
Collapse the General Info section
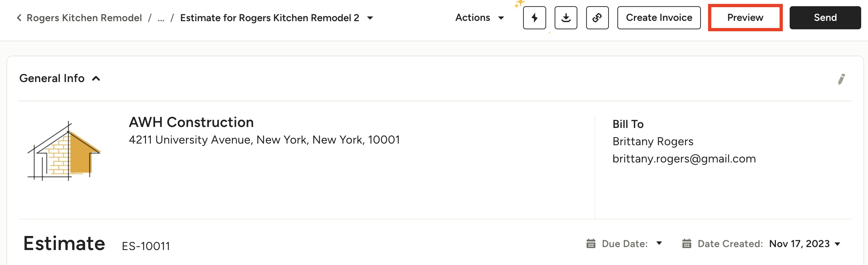(x=96, y=79)
